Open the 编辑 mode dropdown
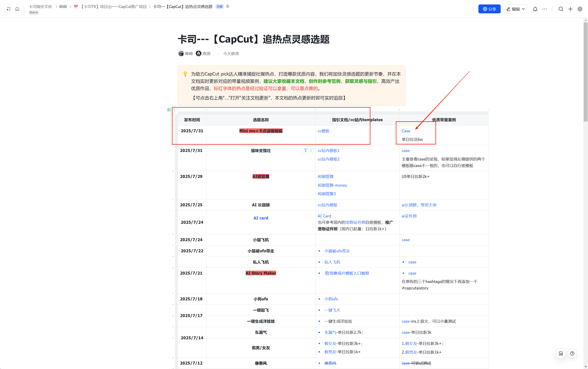The image size is (588, 369). coord(515,9)
